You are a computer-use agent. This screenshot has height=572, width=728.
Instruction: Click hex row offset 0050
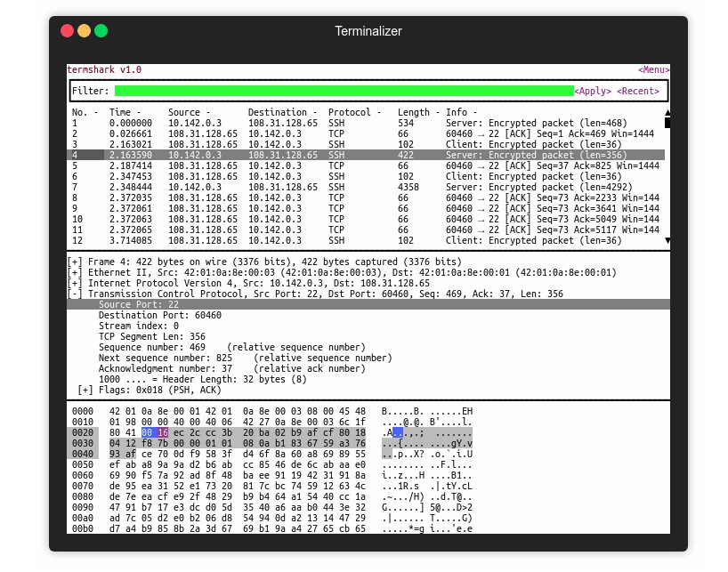83,464
